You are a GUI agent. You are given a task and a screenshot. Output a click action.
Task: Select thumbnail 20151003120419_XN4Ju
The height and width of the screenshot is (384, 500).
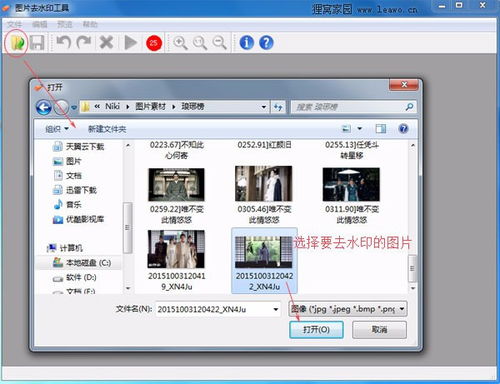pyautogui.click(x=176, y=249)
